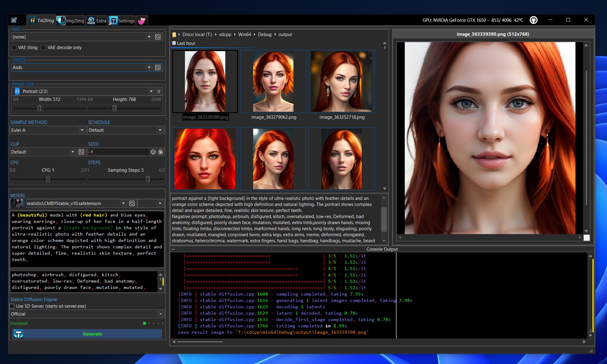Click inside the positive prompt text box
Viewport: 607px width, 364px height.
pyautogui.click(x=87, y=239)
